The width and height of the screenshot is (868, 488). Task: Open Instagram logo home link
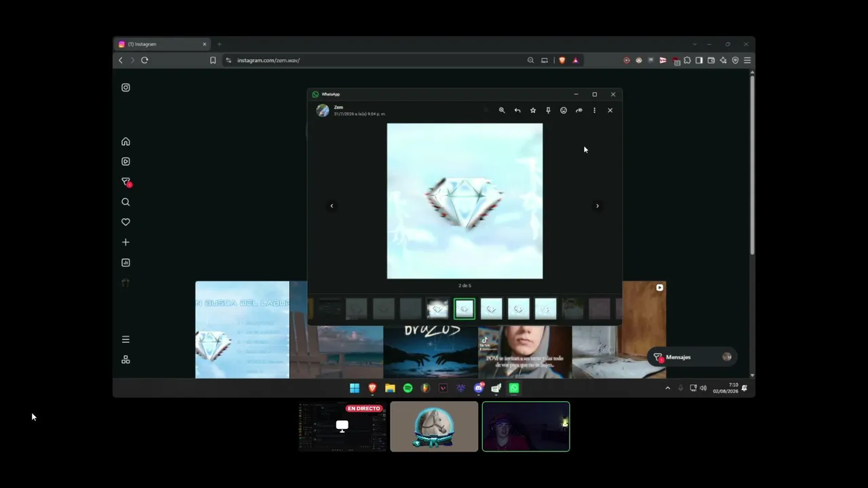(125, 87)
